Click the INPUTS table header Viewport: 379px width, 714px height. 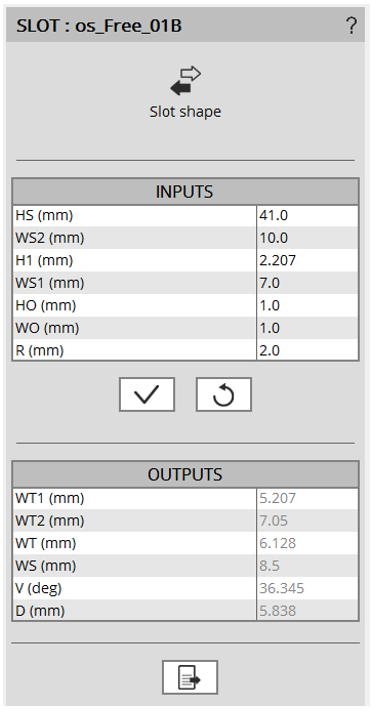click(x=185, y=192)
